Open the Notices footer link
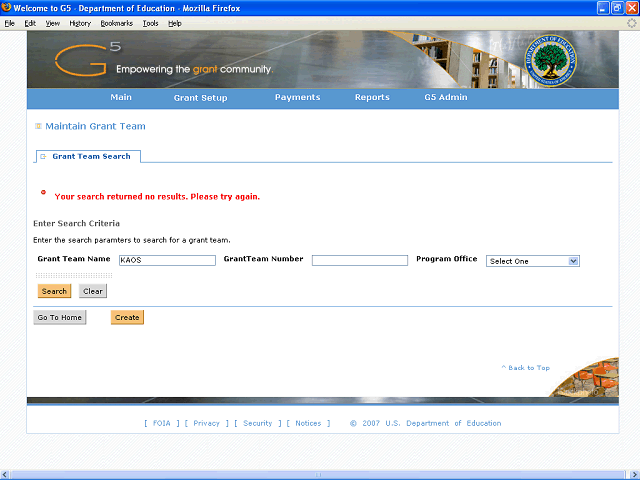This screenshot has height=480, width=640. point(308,423)
